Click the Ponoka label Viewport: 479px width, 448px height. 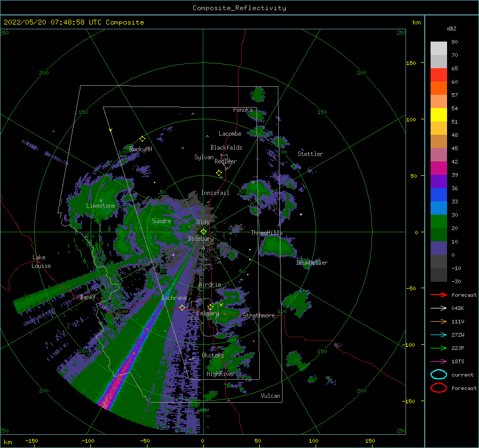[x=243, y=110]
